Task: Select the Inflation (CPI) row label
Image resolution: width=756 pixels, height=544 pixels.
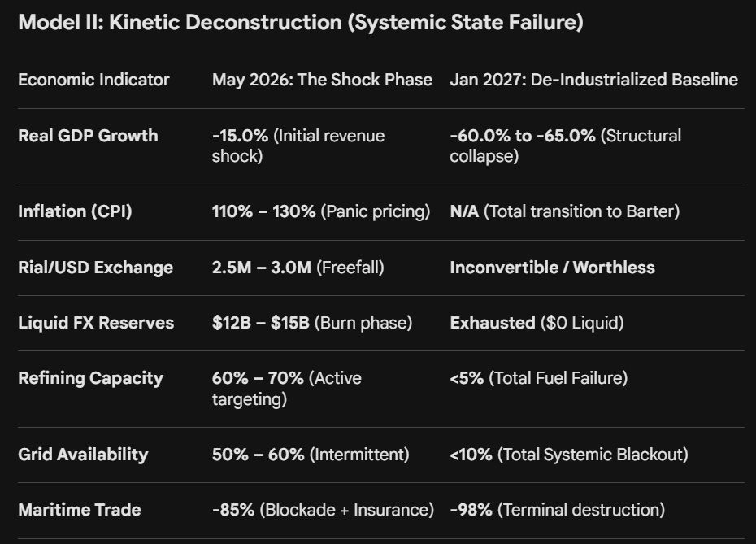Action: click(75, 211)
